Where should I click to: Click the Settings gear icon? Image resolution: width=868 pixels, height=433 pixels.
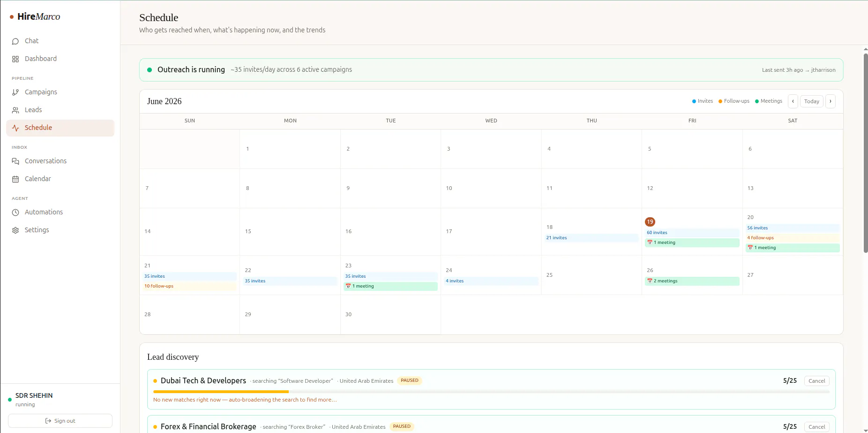(x=15, y=230)
